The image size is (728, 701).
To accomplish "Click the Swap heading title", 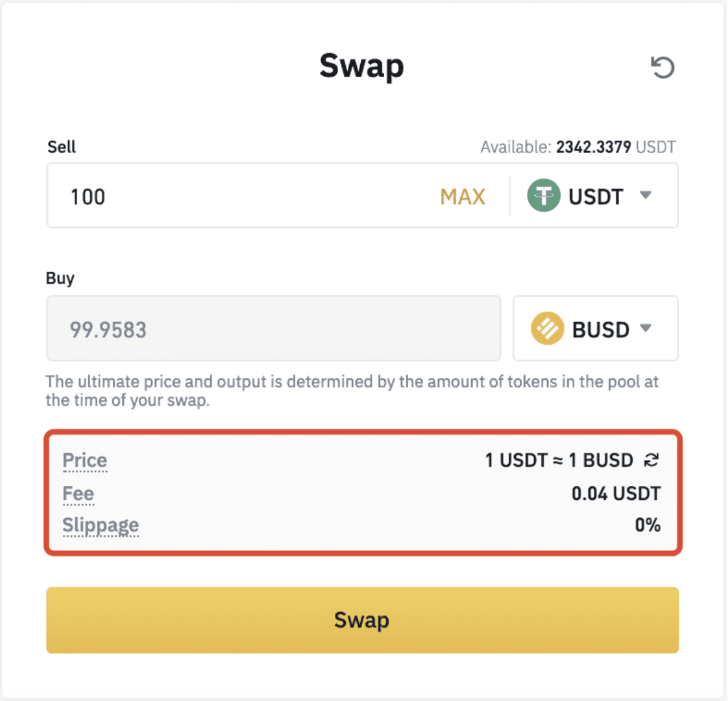I will click(361, 66).
